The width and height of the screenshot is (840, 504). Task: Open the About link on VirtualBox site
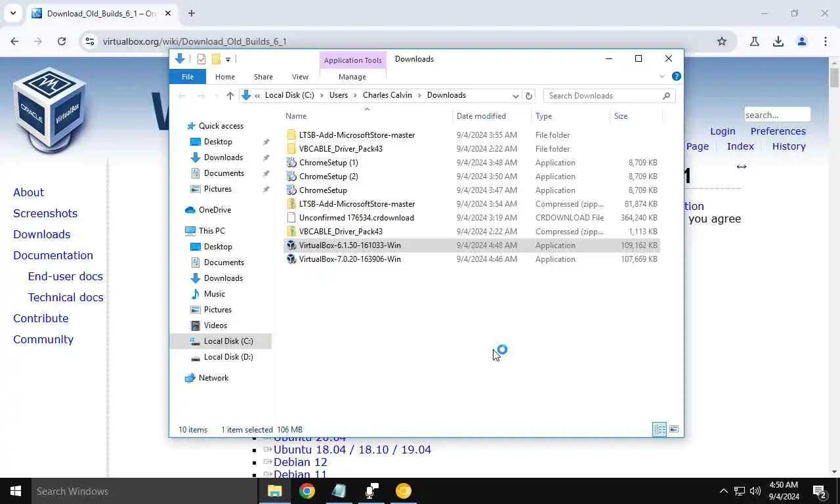pos(28,192)
